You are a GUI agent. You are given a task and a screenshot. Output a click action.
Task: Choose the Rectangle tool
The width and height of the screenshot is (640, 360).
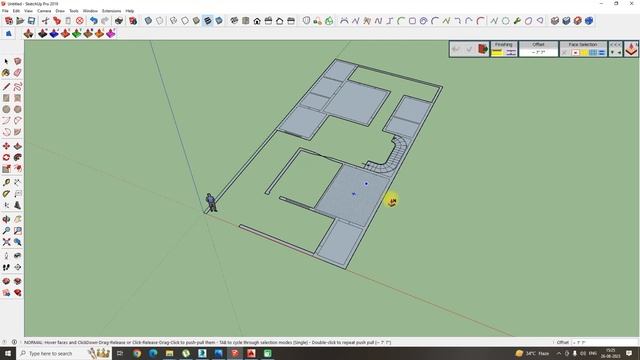6,98
